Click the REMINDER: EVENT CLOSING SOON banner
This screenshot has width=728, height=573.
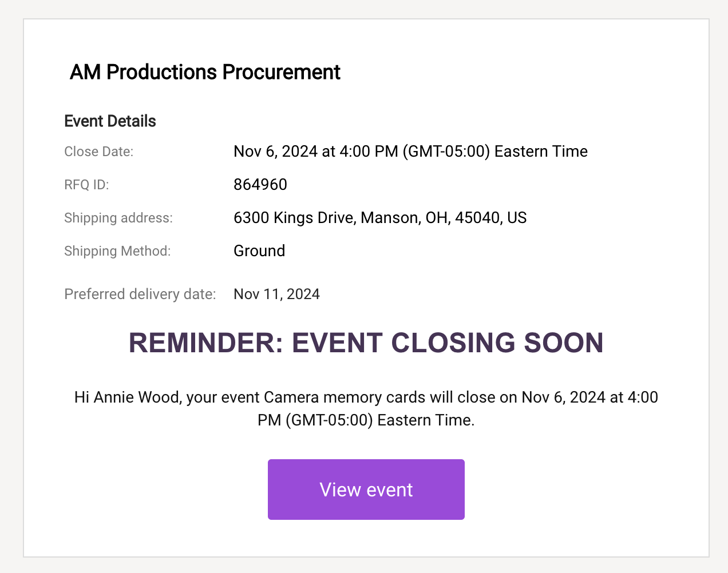[x=366, y=343]
